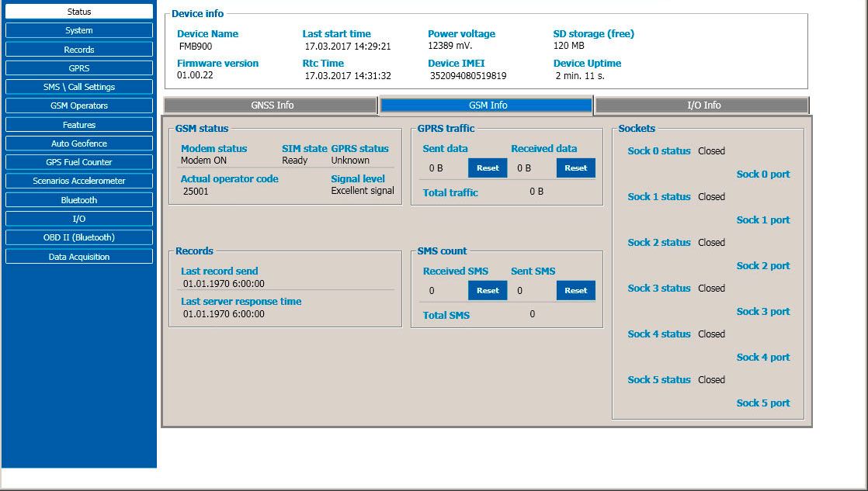This screenshot has height=491, width=868.
Task: Reset the Received data traffic counter
Action: [575, 168]
